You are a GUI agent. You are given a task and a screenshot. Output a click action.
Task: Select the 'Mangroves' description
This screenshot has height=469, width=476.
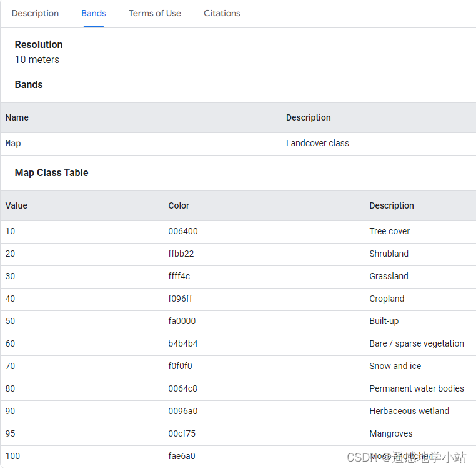pyautogui.click(x=391, y=433)
